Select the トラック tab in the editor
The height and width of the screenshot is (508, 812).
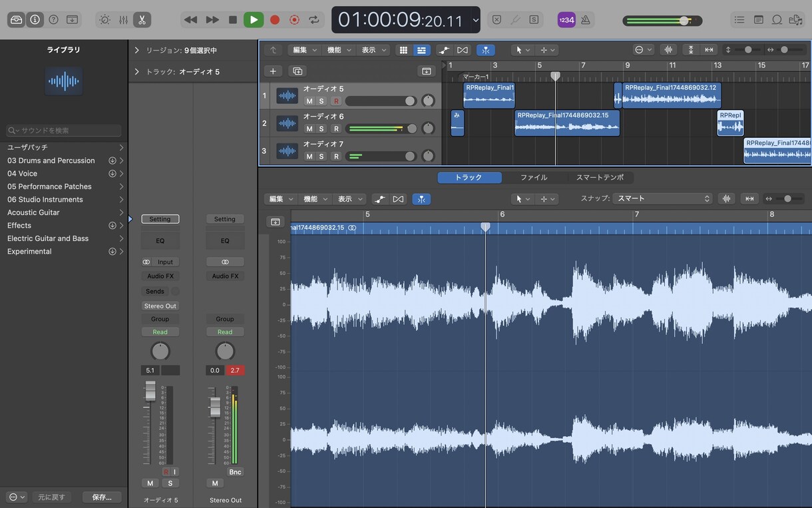(469, 178)
